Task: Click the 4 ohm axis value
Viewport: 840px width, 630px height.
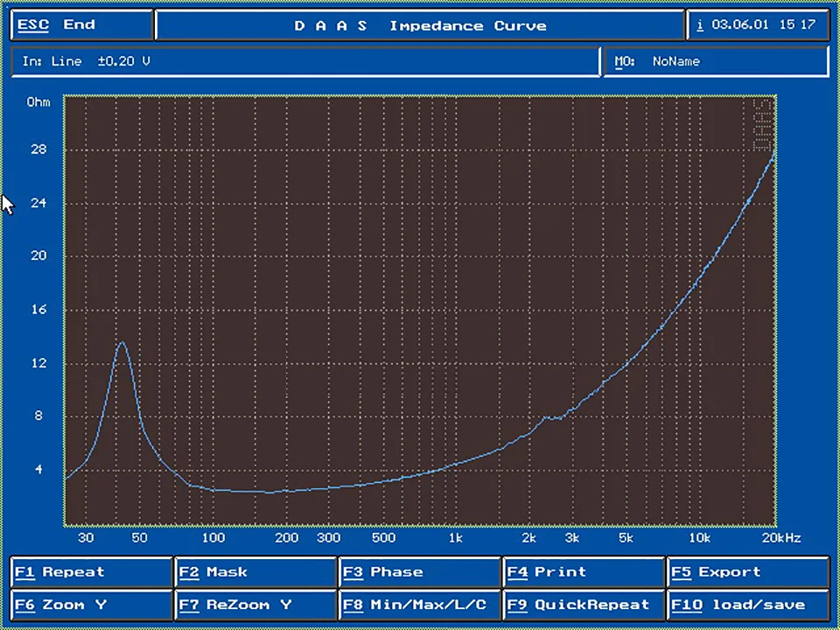Action: coord(38,469)
